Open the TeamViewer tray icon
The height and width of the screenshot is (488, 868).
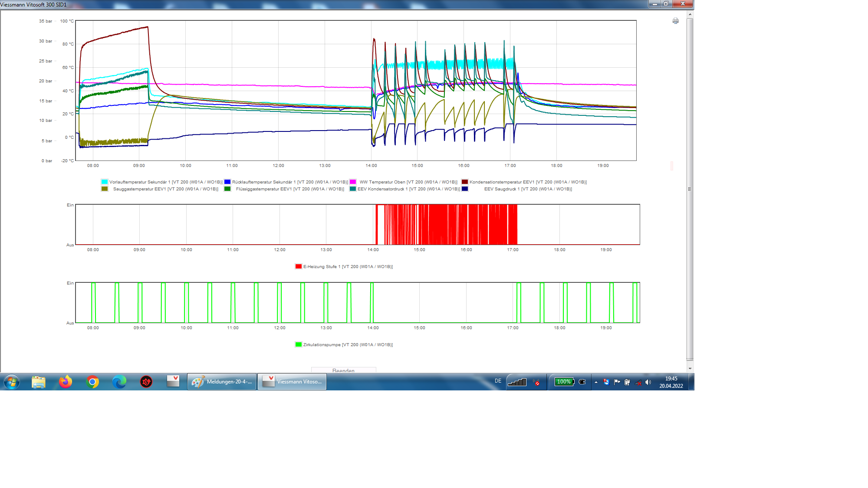[606, 382]
